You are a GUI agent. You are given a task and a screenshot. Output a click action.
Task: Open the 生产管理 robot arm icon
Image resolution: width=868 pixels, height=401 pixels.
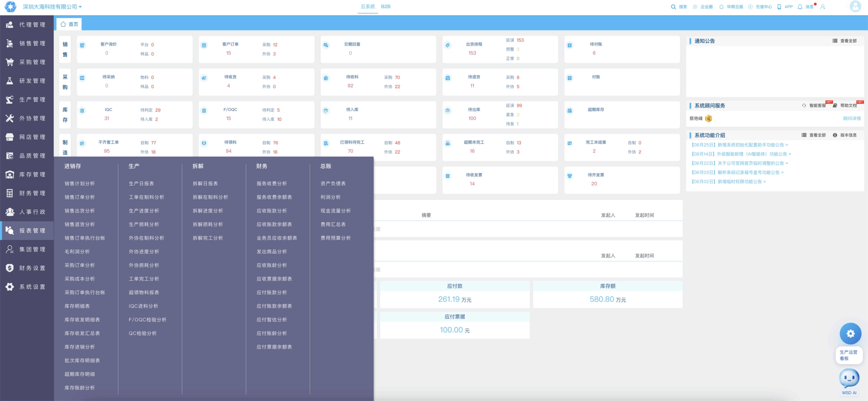pos(10,100)
